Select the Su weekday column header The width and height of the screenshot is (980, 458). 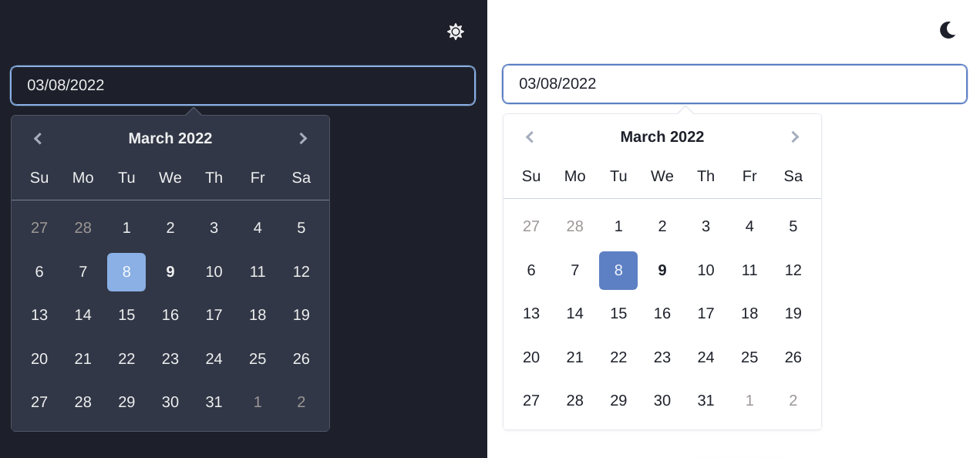click(x=39, y=177)
